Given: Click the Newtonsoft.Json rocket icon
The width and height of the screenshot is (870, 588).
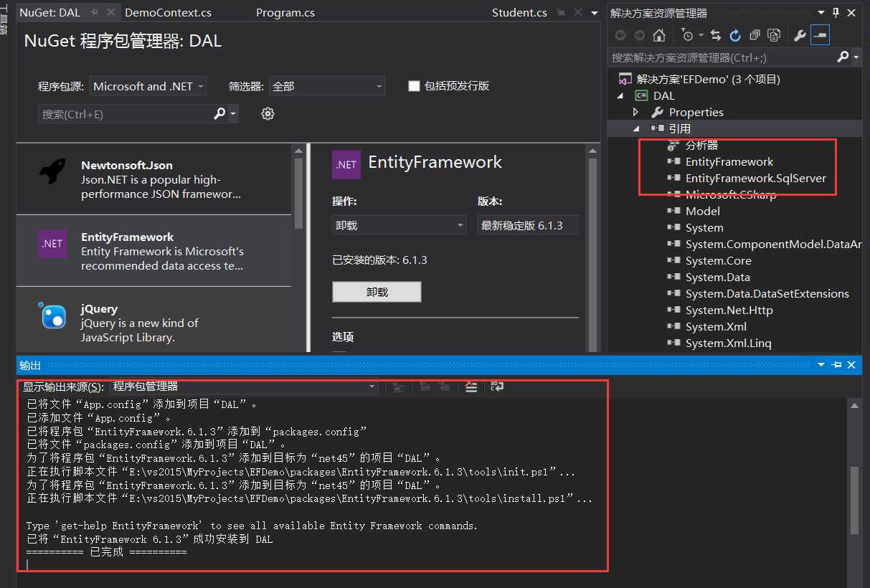Looking at the screenshot, I should tap(52, 172).
